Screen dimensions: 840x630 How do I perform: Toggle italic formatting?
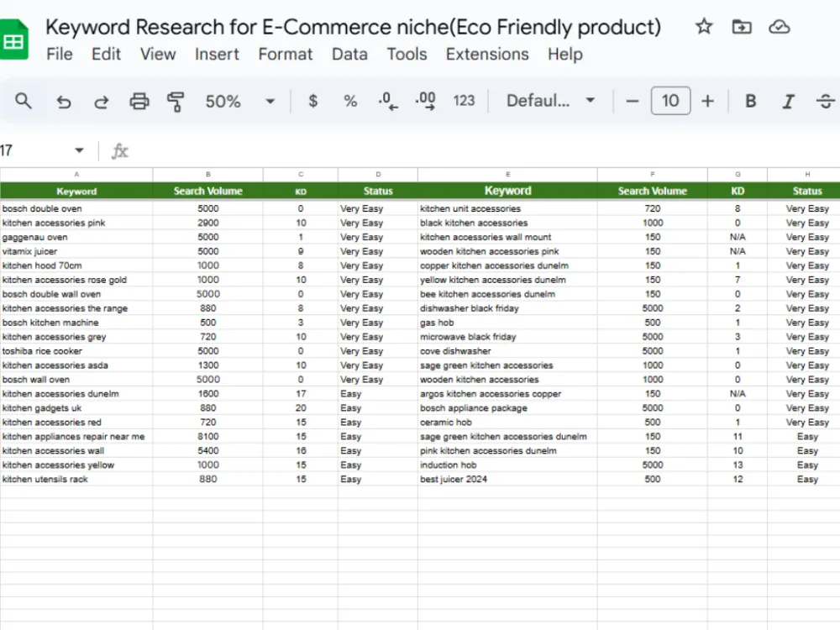[x=788, y=102]
